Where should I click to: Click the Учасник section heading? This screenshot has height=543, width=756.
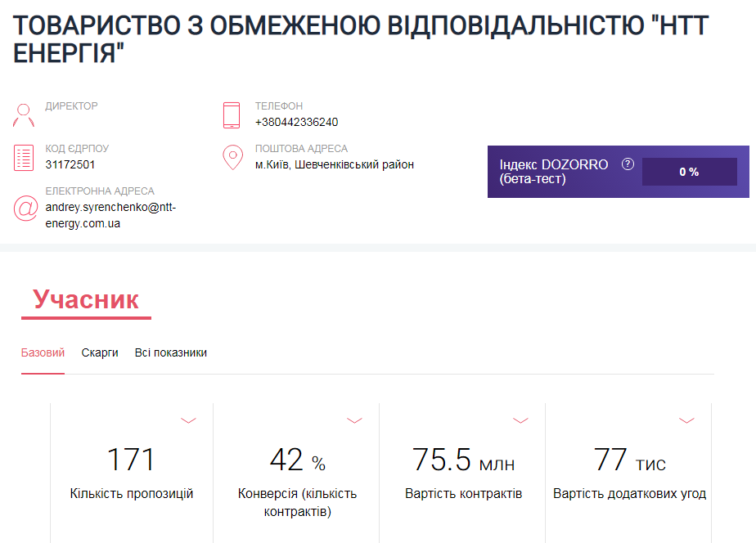[x=86, y=299]
